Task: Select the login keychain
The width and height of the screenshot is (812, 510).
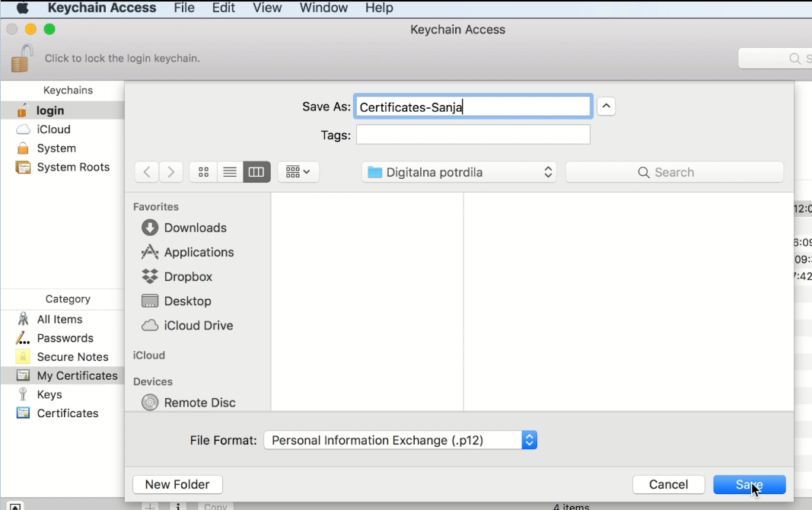Action: [62, 110]
